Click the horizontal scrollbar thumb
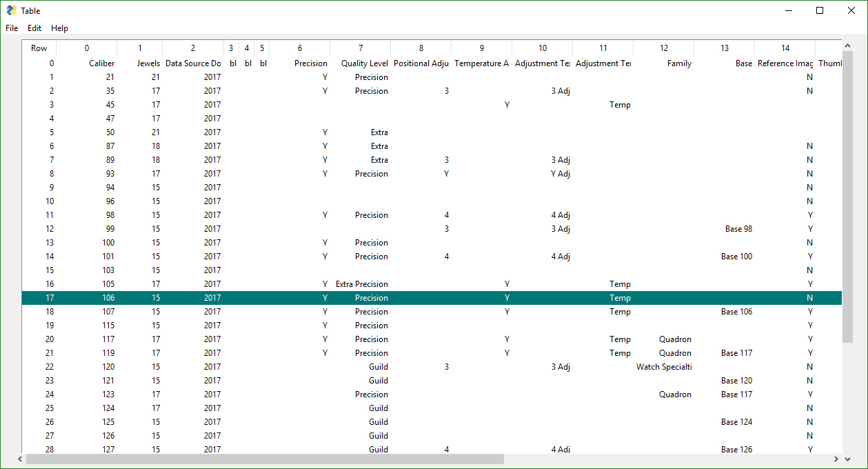Viewport: 868px width, 469px height. 265,459
